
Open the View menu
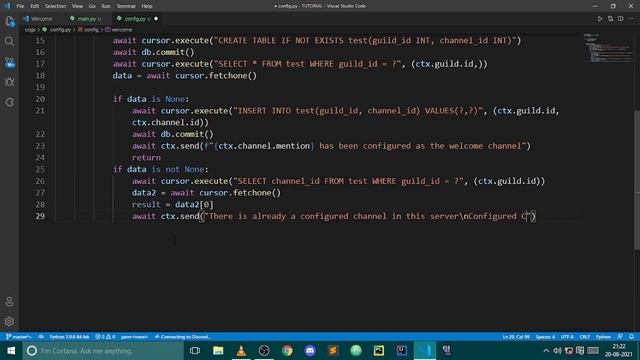pyautogui.click(x=77, y=6)
